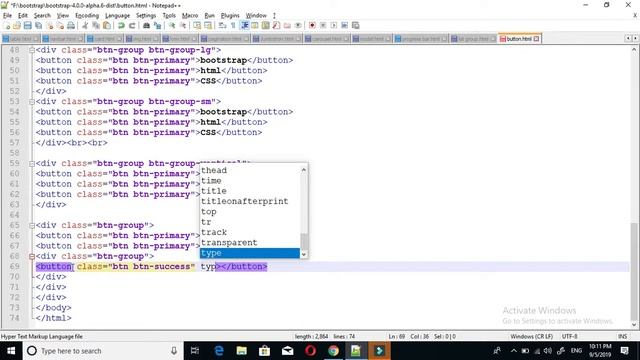Viewport: 640px width, 360px height.
Task: Click the Windows Start button
Action: point(11,351)
